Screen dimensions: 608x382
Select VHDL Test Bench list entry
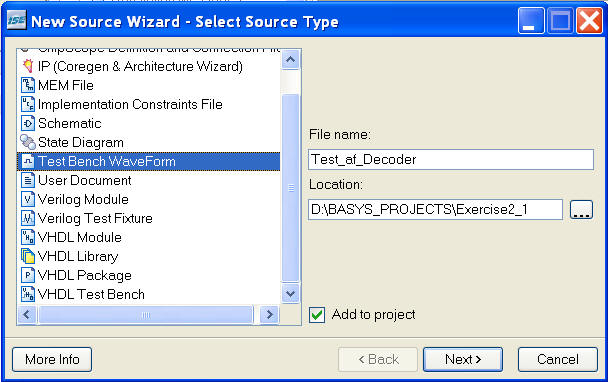point(149,294)
